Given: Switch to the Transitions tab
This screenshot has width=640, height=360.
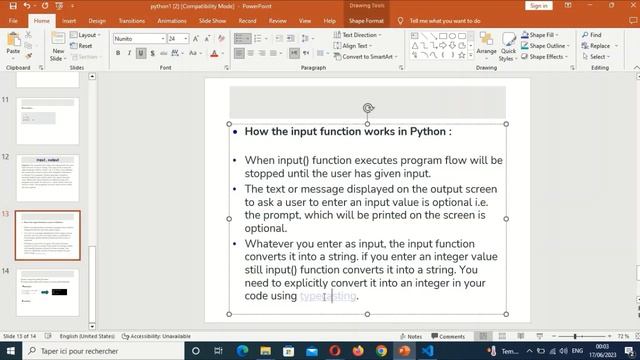Looking at the screenshot, I should pyautogui.click(x=131, y=21).
